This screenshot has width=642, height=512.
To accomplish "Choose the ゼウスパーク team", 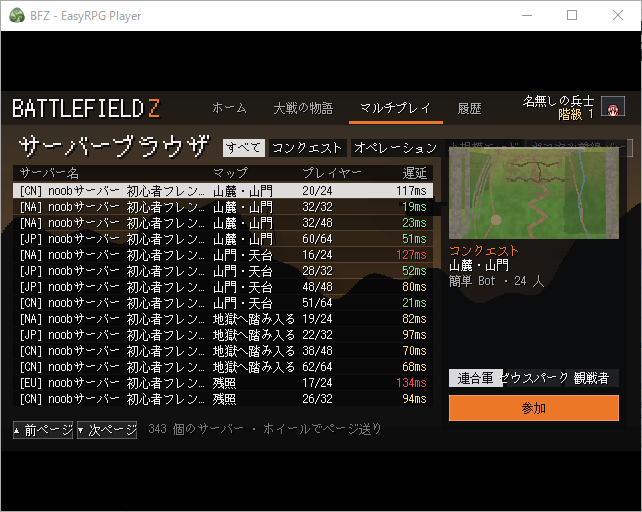I will [x=534, y=378].
